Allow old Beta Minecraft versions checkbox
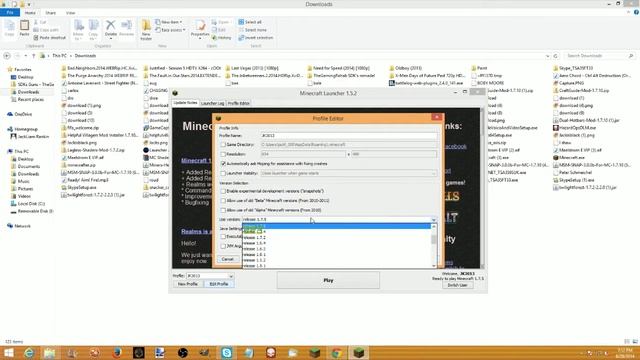Image resolution: width=640 pixels, height=360 pixels. pyautogui.click(x=223, y=200)
